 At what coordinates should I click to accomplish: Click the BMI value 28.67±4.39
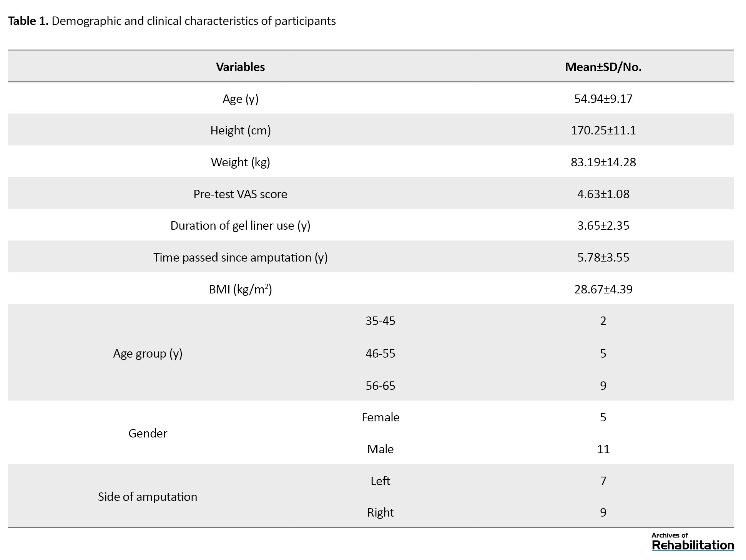coord(603,289)
